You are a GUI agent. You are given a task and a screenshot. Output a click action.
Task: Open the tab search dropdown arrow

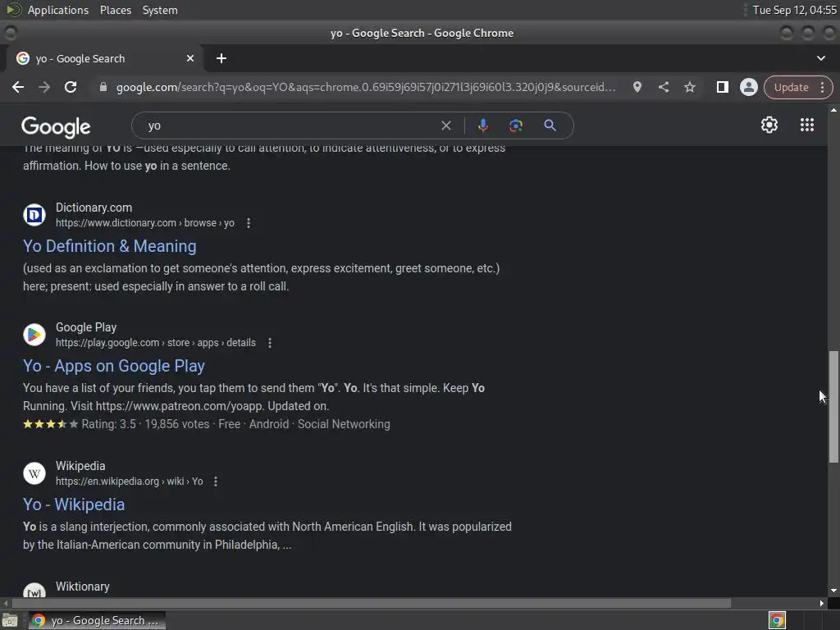pos(820,58)
